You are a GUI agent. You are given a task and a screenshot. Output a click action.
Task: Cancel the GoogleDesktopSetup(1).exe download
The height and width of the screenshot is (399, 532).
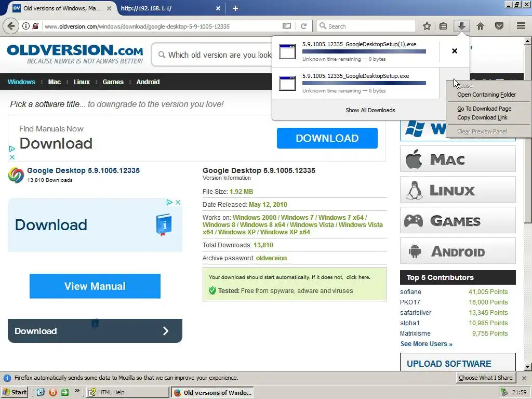click(455, 51)
